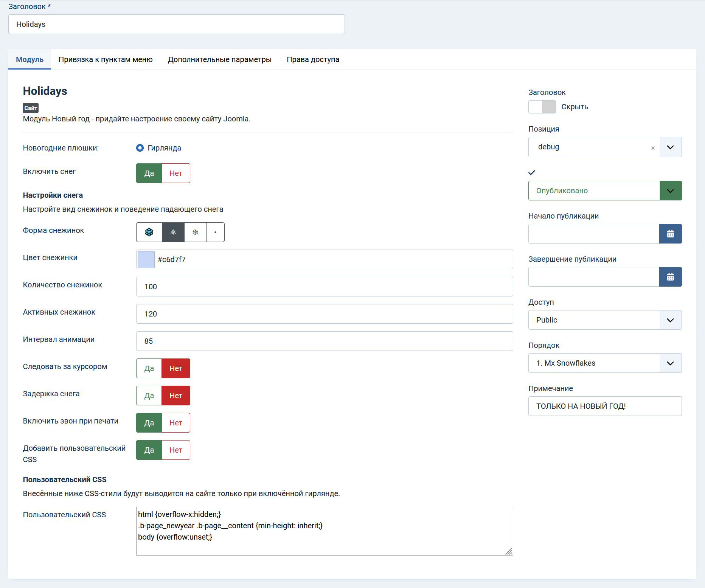The height and width of the screenshot is (588, 705).
Task: Set Следовать за курсором to Да
Action: pyautogui.click(x=149, y=368)
